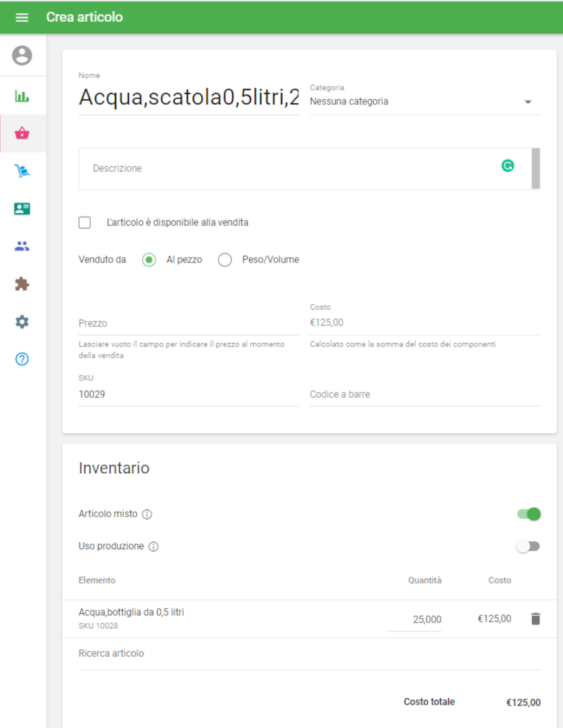Click the Ricerca articolo search field
This screenshot has height=728, width=563.
pyautogui.click(x=211, y=653)
